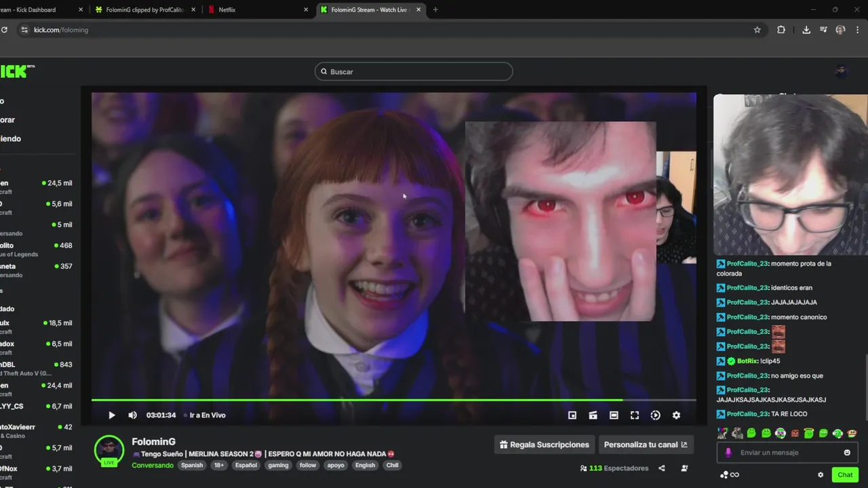Bookmark this page with the star icon
Screen dimensions: 868x488
pos(757,30)
